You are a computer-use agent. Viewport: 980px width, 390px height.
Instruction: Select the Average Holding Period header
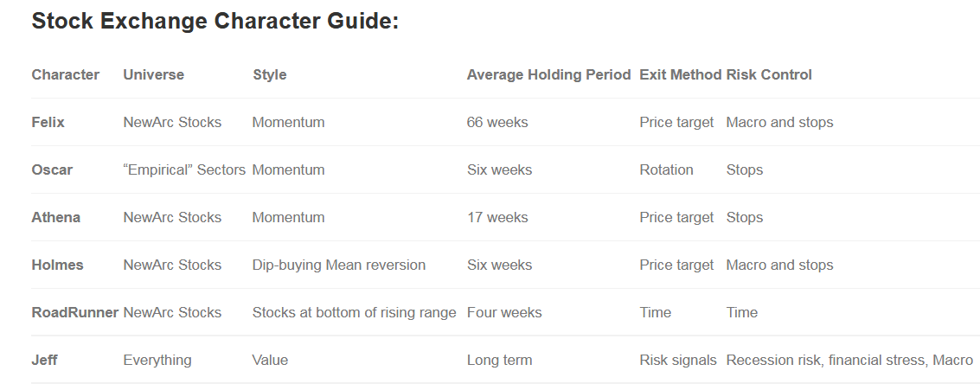pyautogui.click(x=548, y=74)
